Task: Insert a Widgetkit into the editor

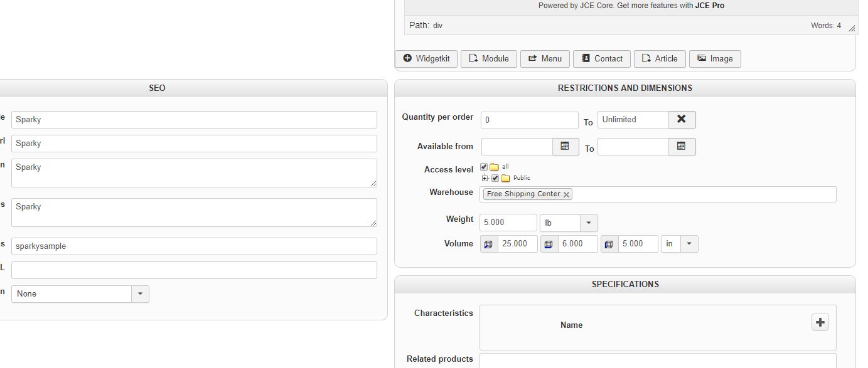Action: [x=426, y=58]
